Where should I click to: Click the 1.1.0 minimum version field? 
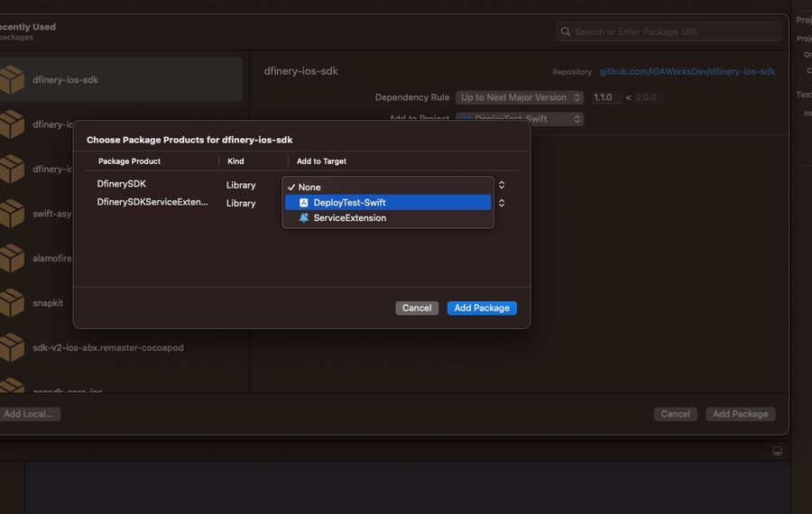[x=605, y=97]
